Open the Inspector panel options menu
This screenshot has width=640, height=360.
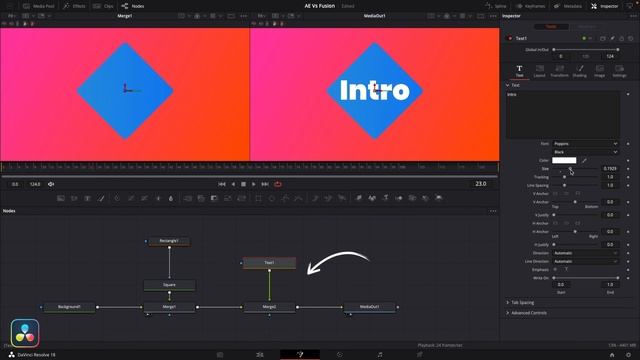(633, 16)
